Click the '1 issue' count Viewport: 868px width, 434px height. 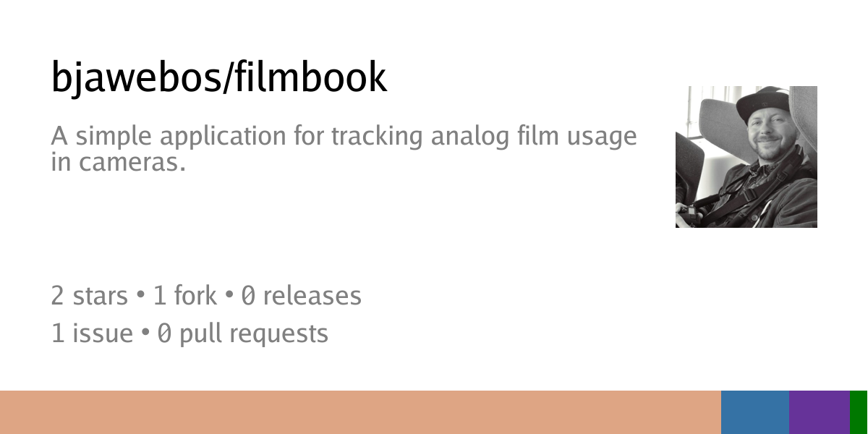pos(92,333)
